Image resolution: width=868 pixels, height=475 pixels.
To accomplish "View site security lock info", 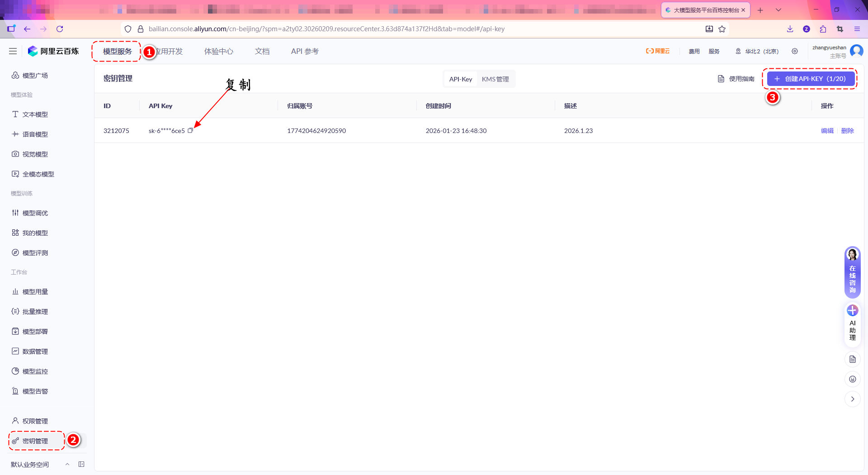I will (x=141, y=29).
